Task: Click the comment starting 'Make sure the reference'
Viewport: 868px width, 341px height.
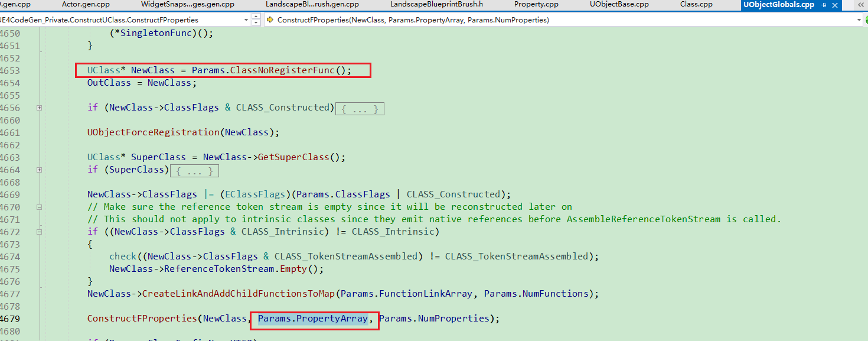Action: (330, 207)
